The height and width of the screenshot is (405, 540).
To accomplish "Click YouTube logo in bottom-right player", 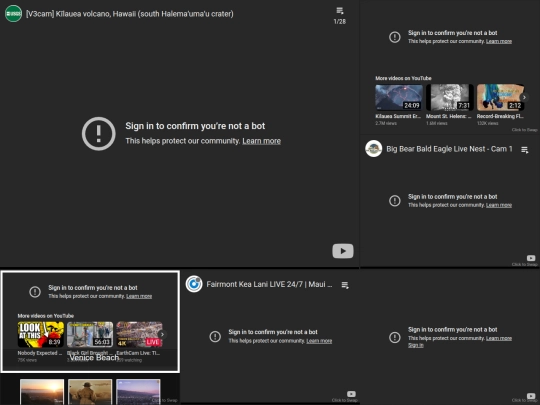I will coord(531,396).
